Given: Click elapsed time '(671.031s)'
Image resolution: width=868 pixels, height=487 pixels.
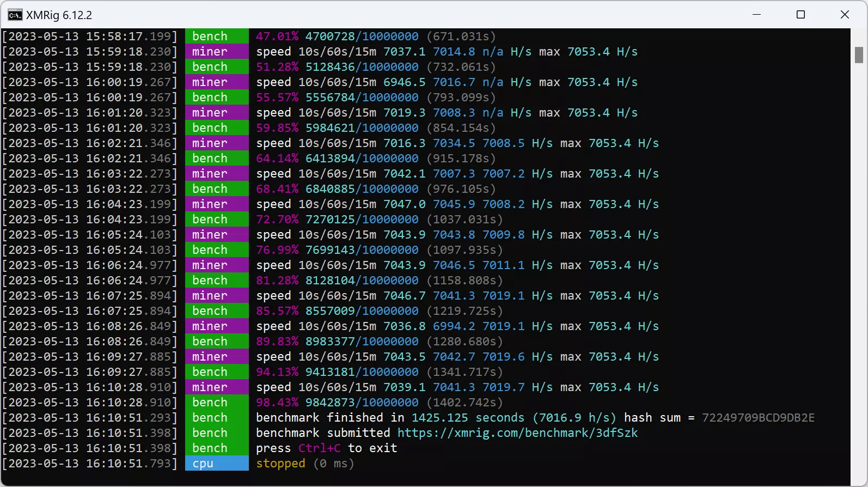Looking at the screenshot, I should 461,36.
